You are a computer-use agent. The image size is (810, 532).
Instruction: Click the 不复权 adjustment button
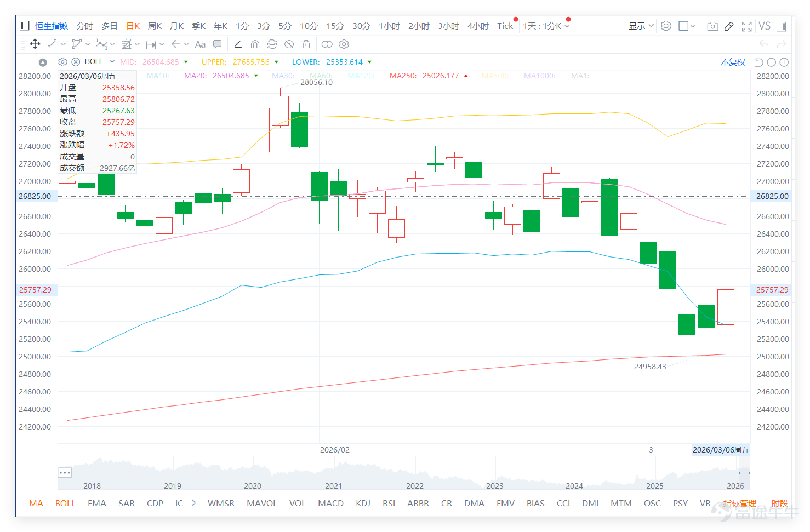click(x=733, y=62)
